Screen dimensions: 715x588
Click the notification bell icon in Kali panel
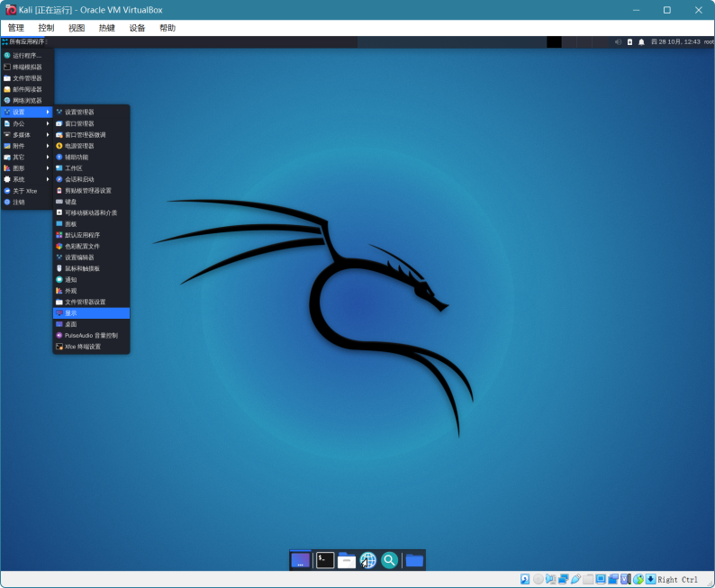(x=641, y=42)
